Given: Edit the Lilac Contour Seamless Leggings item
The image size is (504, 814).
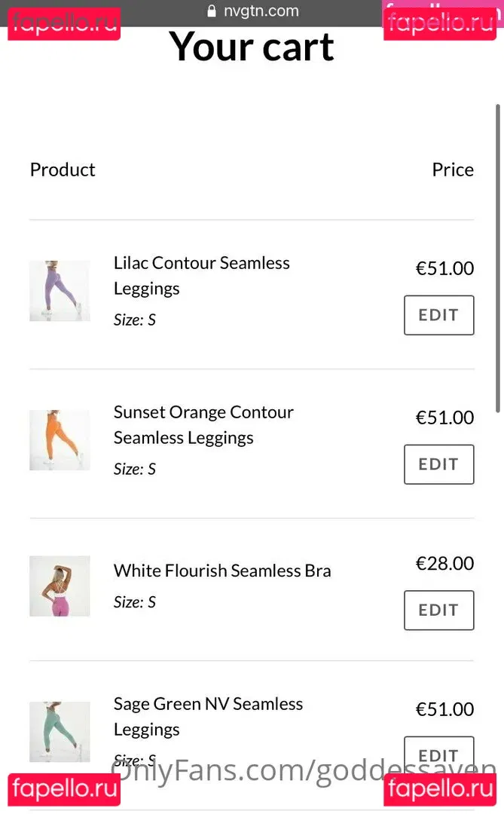Looking at the screenshot, I should click(x=438, y=315).
